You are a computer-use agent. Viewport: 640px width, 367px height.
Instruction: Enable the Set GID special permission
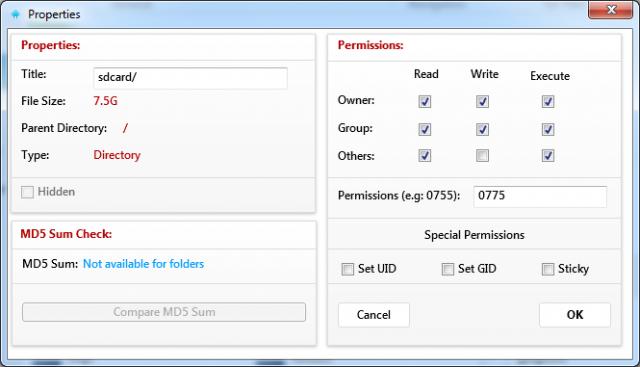[448, 269]
